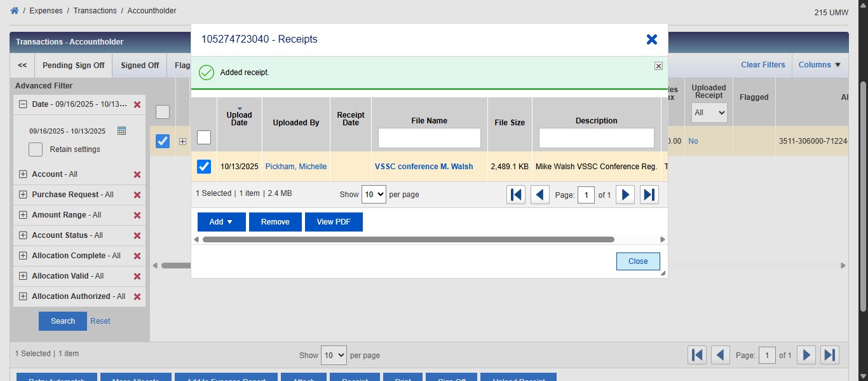Clear the Date filter with red X

coord(137,104)
